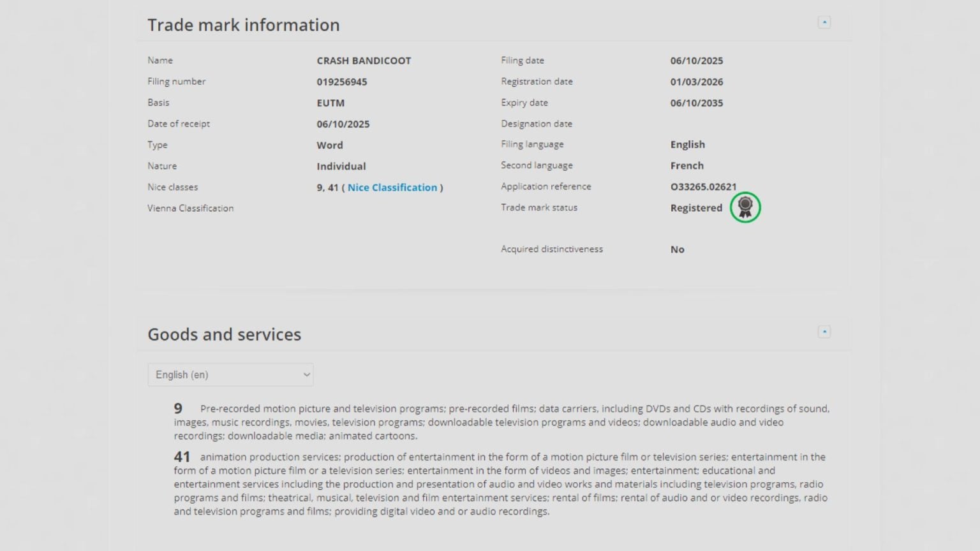The height and width of the screenshot is (551, 980).
Task: Click the Date of receipt label
Action: (x=179, y=123)
